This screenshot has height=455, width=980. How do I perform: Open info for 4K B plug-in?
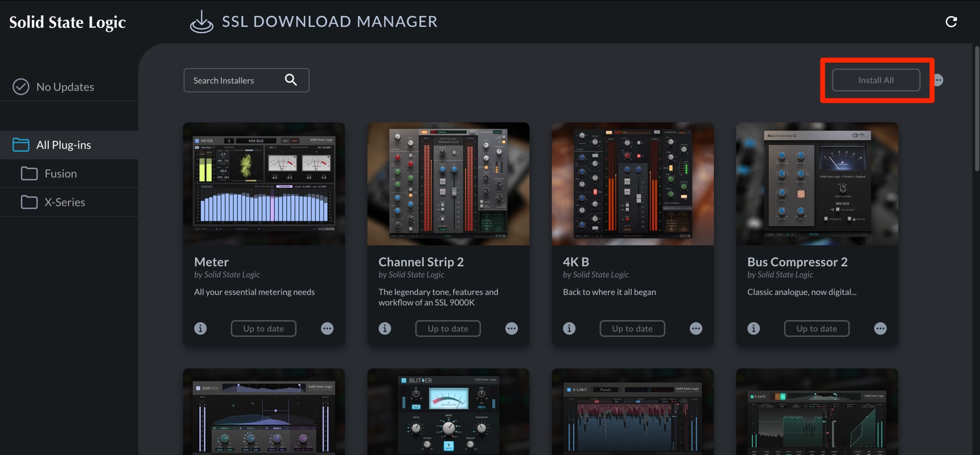(569, 328)
